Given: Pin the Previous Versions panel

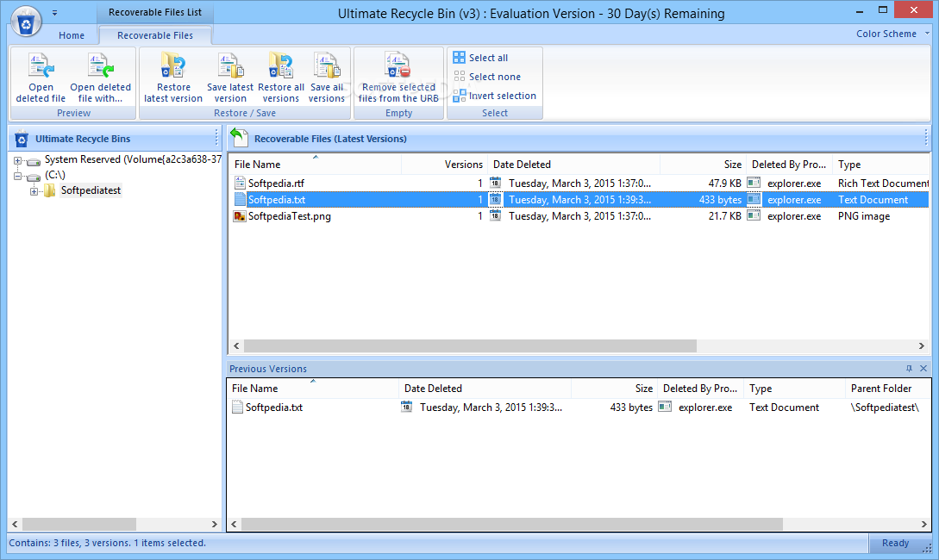Looking at the screenshot, I should 909,369.
